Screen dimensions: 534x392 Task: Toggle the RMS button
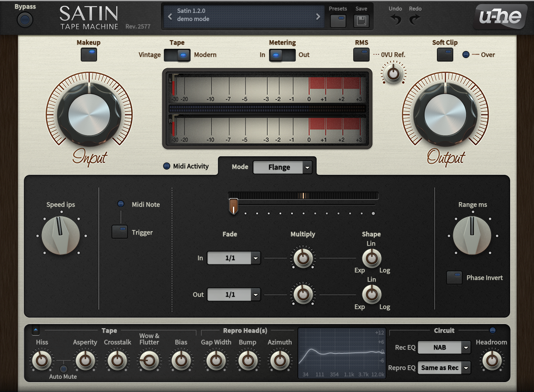click(361, 55)
